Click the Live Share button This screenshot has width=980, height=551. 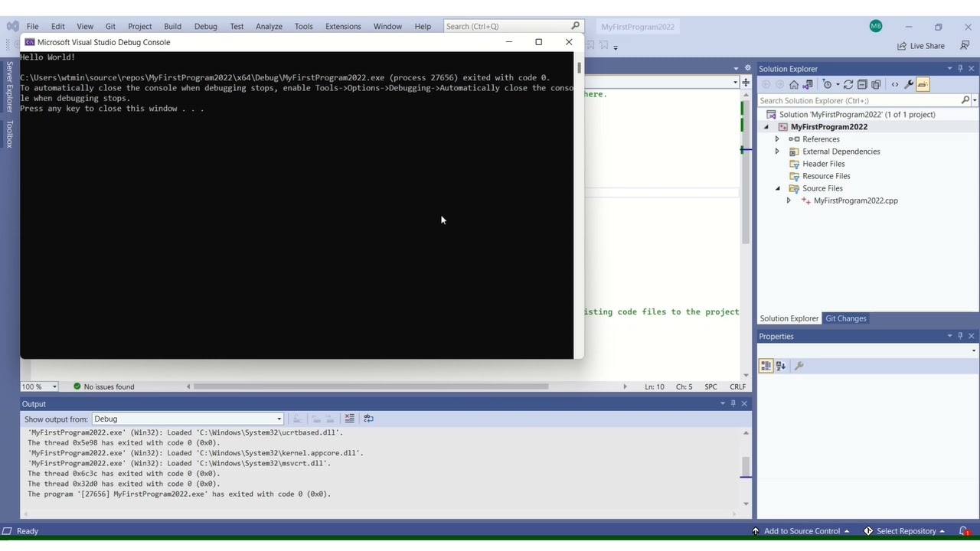pyautogui.click(x=921, y=46)
